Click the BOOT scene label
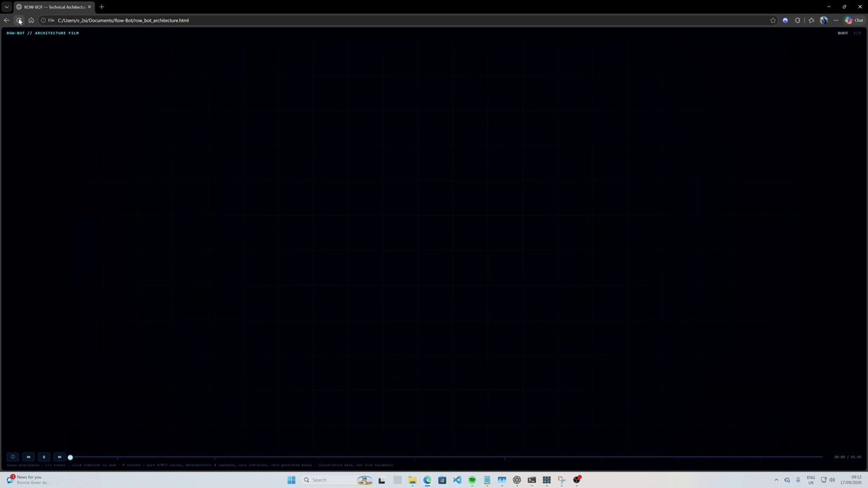 pyautogui.click(x=843, y=33)
